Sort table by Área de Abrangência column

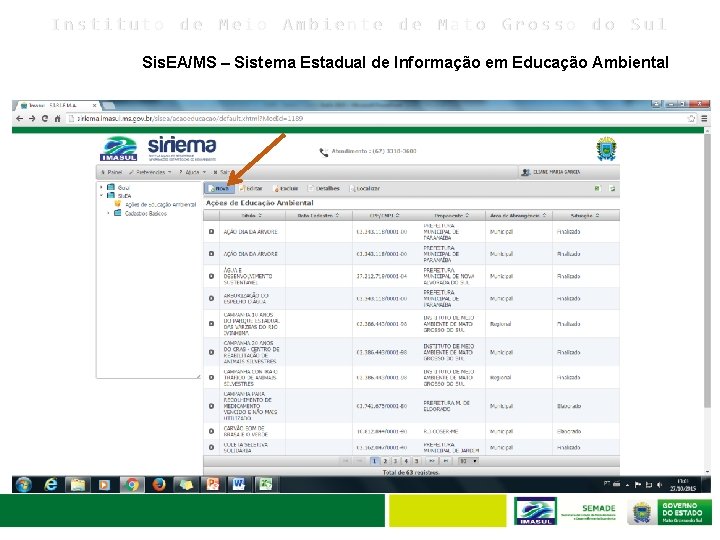click(x=518, y=215)
